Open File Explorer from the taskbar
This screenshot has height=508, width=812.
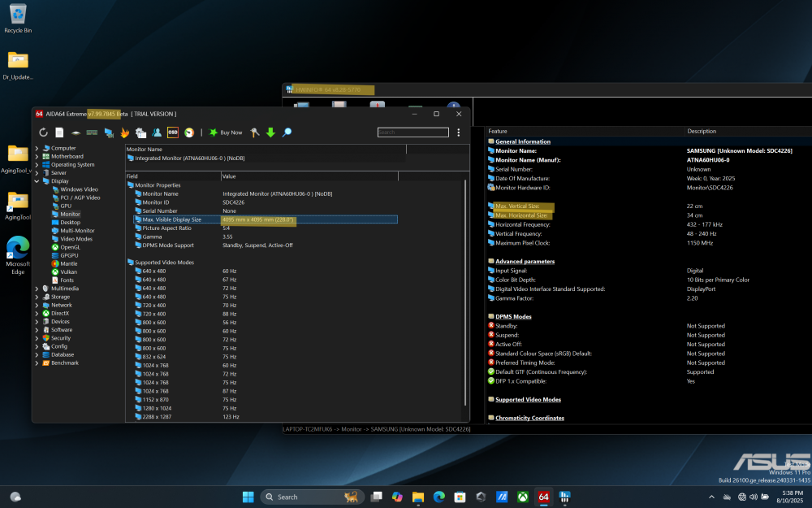[x=418, y=497]
